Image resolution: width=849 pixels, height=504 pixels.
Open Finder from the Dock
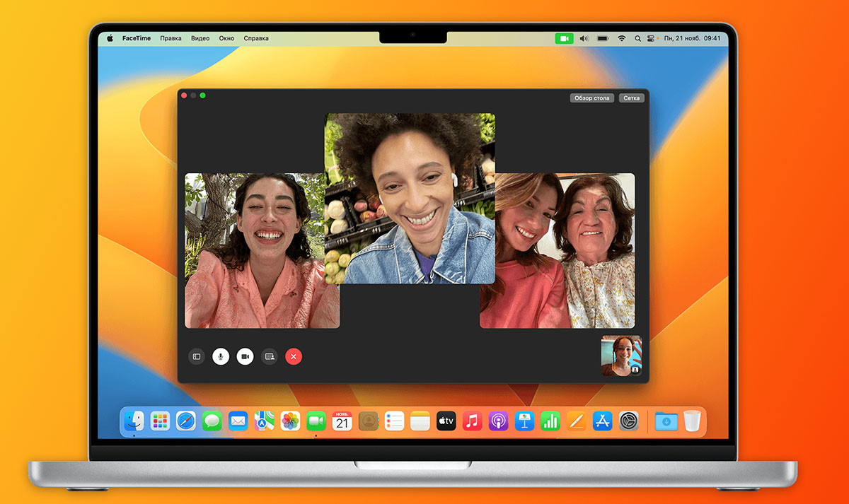coord(134,421)
